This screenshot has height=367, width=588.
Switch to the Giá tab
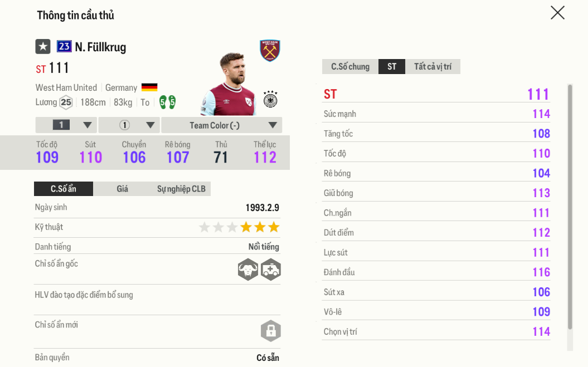click(x=122, y=189)
